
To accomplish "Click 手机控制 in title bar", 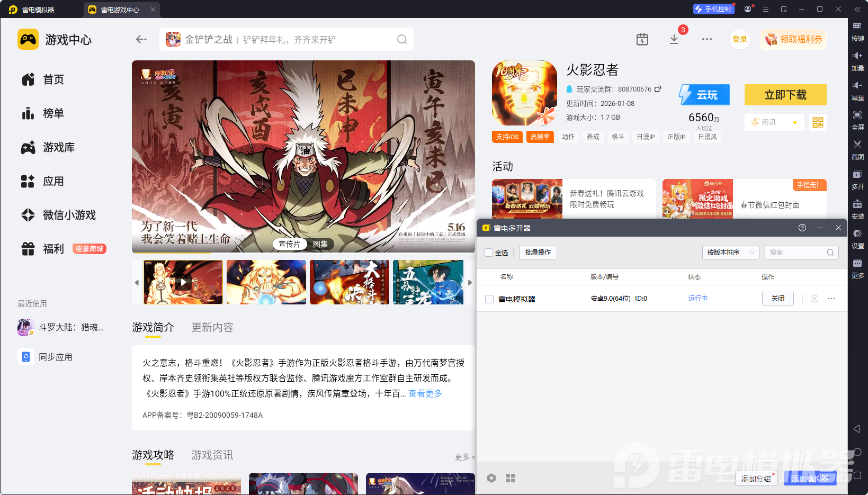I will [x=713, y=9].
